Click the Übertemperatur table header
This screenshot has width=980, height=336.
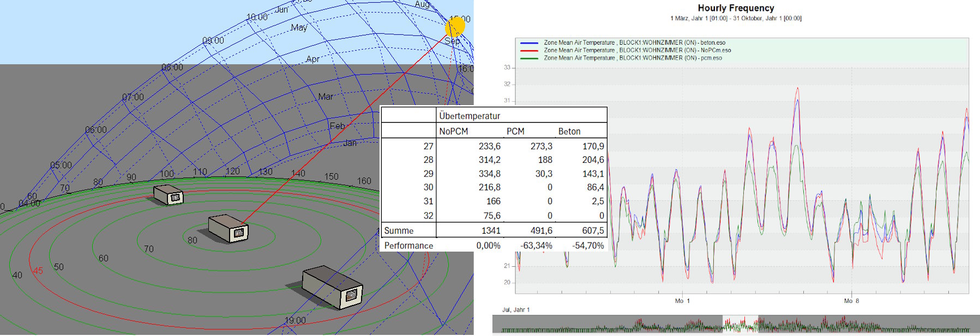[470, 116]
